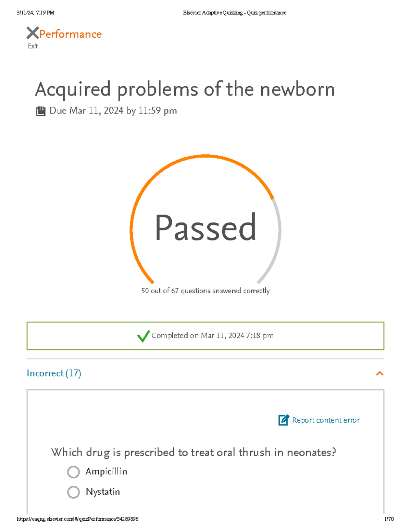This screenshot has width=411, height=532.
Task: Open the Incorrect (17) tab heading
Action: tap(54, 373)
